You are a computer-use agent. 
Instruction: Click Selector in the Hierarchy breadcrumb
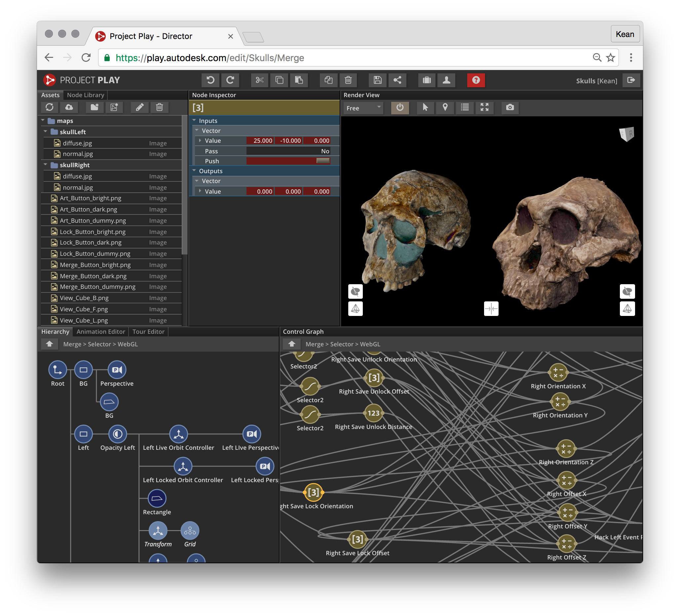[99, 344]
